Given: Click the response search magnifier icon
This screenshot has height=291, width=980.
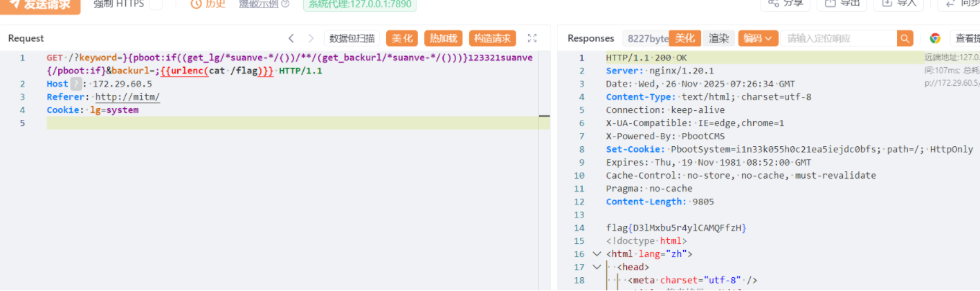Looking at the screenshot, I should [905, 38].
